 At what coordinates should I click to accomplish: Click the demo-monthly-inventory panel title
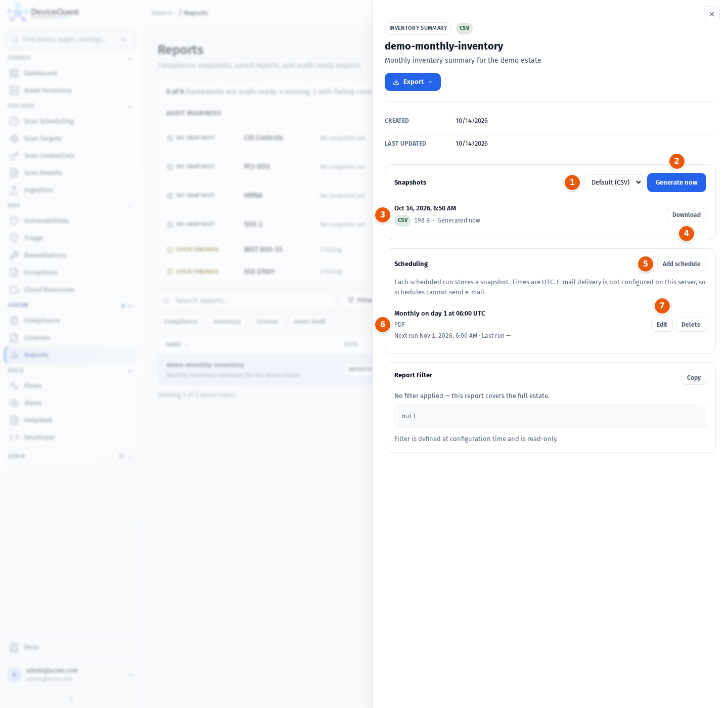(444, 46)
